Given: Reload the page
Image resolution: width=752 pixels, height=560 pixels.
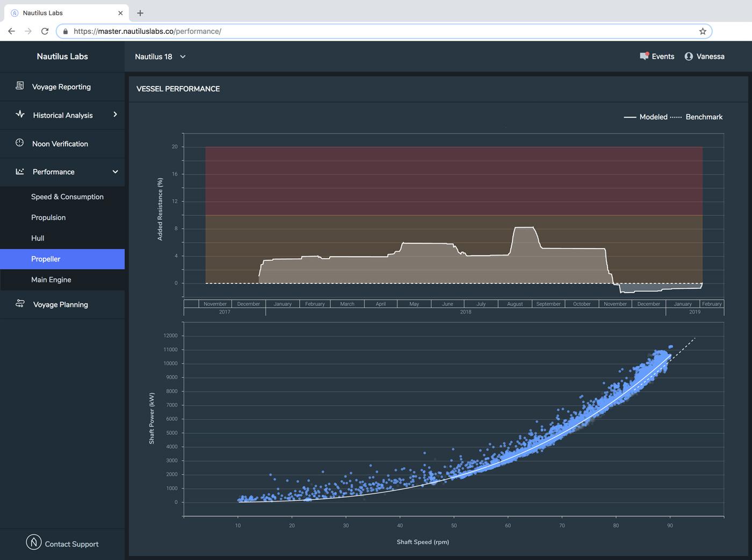Looking at the screenshot, I should pyautogui.click(x=45, y=31).
